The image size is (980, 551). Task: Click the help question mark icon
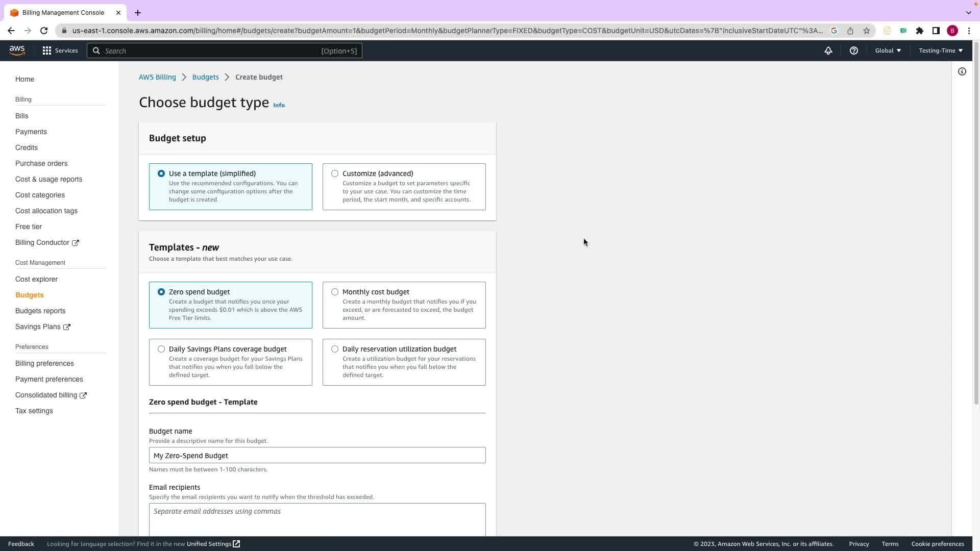(853, 51)
